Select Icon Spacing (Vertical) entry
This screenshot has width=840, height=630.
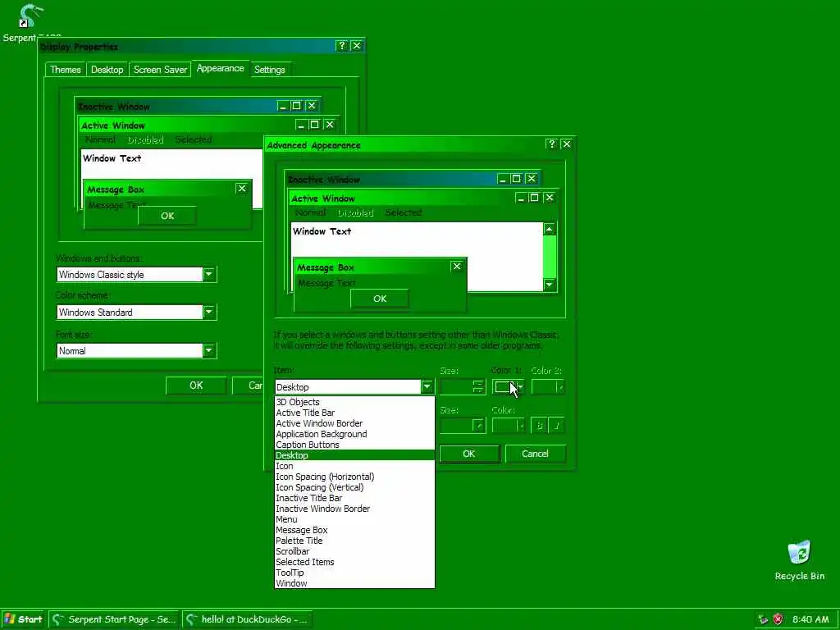pyautogui.click(x=354, y=487)
